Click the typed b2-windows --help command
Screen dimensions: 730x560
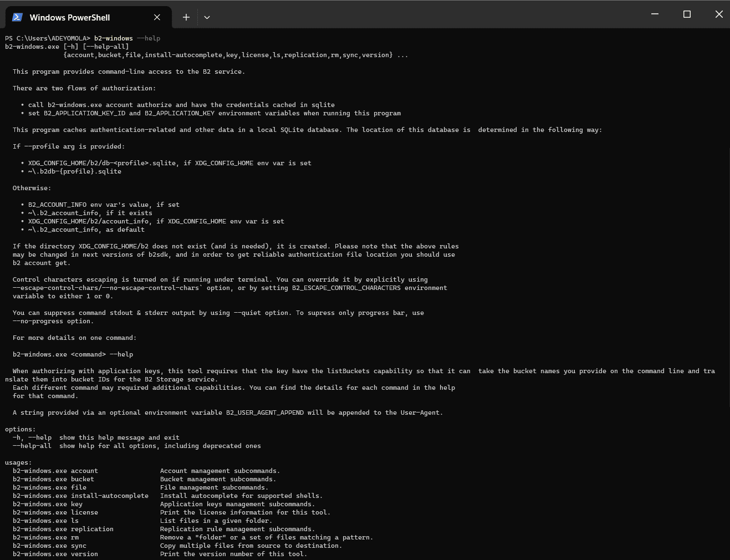pos(127,38)
